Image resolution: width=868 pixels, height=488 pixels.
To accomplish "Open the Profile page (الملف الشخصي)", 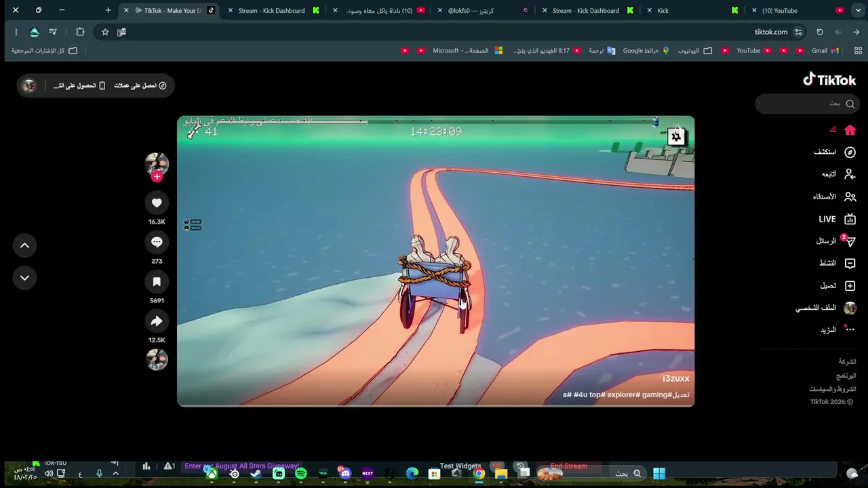I will [826, 308].
